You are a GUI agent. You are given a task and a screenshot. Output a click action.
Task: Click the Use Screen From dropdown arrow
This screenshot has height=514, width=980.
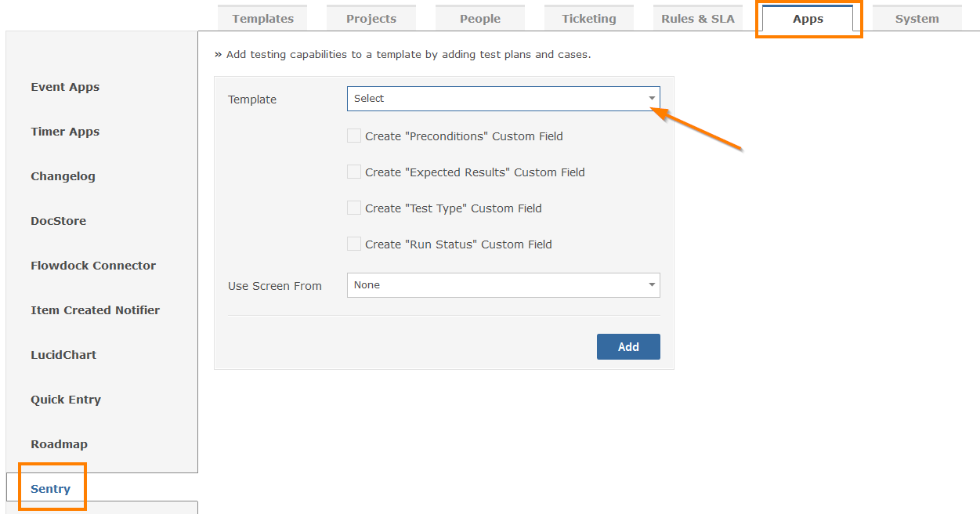click(652, 285)
